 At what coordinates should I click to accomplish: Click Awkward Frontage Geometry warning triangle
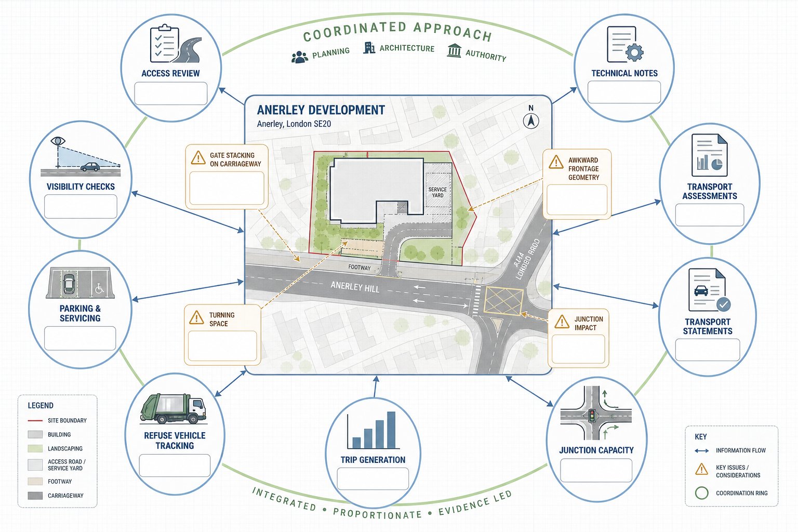[556, 162]
